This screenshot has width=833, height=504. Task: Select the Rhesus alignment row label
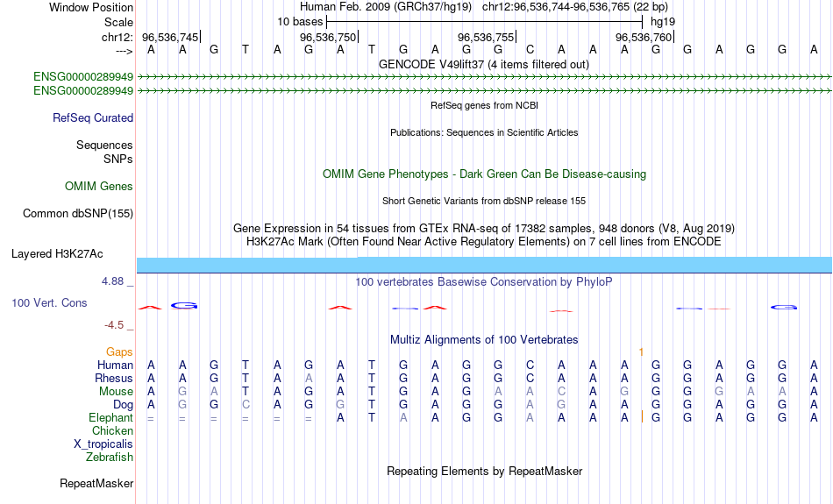pyautogui.click(x=114, y=378)
